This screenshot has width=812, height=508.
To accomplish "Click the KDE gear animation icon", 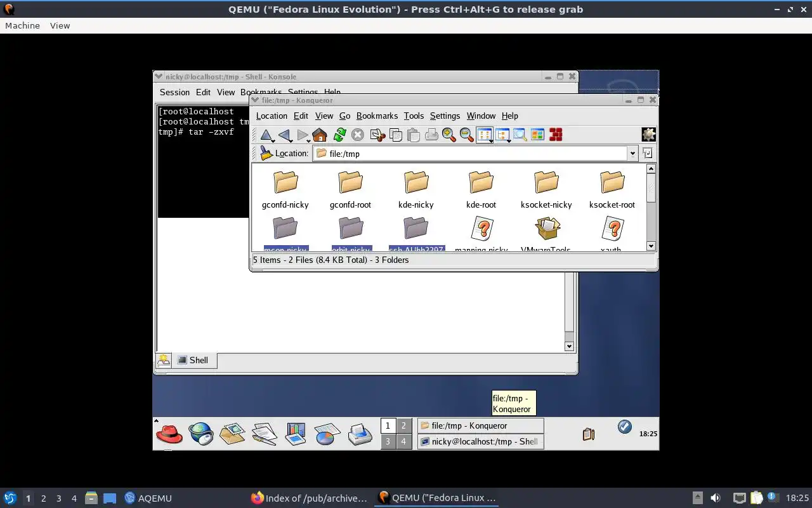I will point(648,135).
